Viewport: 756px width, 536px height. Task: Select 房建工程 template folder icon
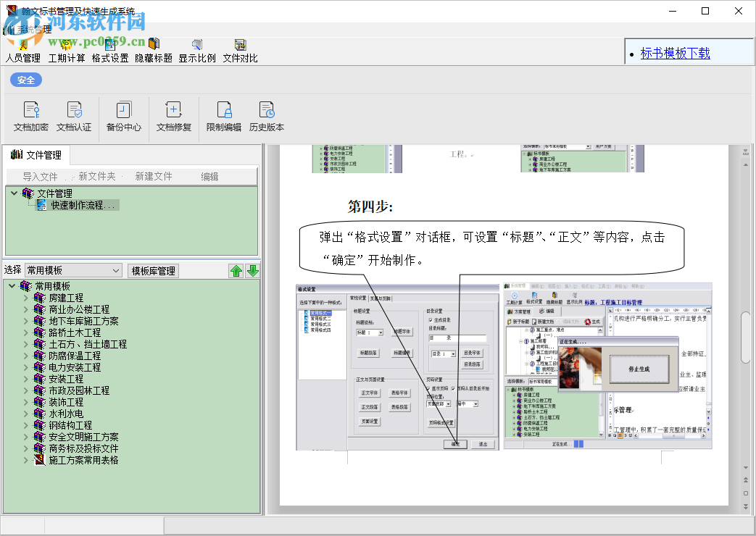click(40, 298)
